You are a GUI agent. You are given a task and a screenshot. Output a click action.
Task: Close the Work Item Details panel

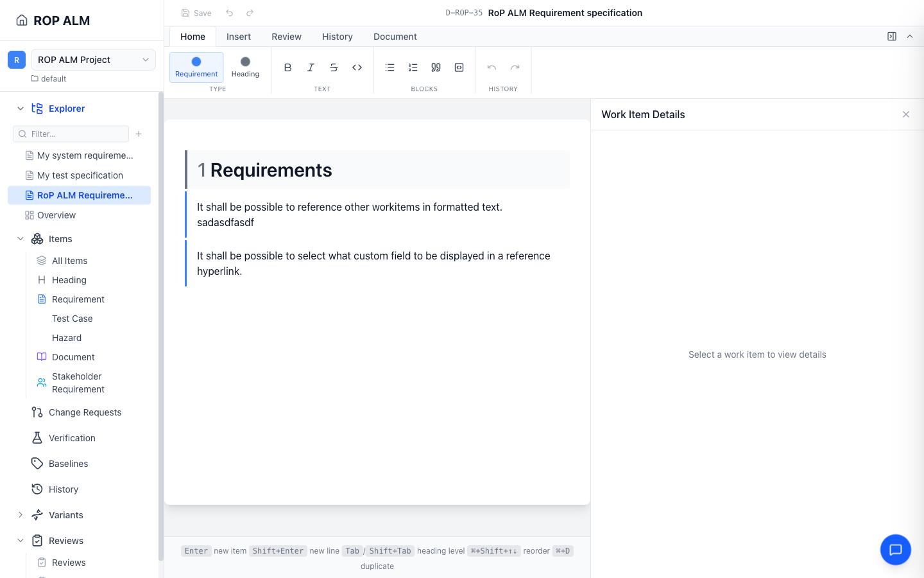coord(906,114)
